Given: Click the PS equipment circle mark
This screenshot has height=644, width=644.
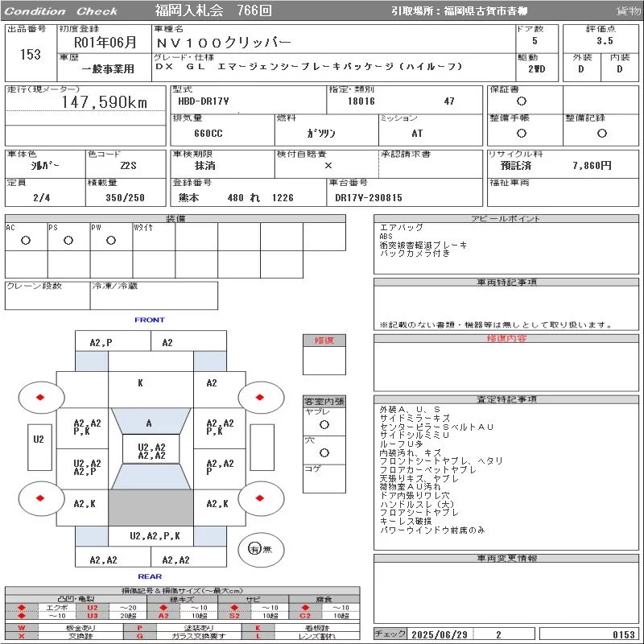Looking at the screenshot, I should click(x=68, y=240).
